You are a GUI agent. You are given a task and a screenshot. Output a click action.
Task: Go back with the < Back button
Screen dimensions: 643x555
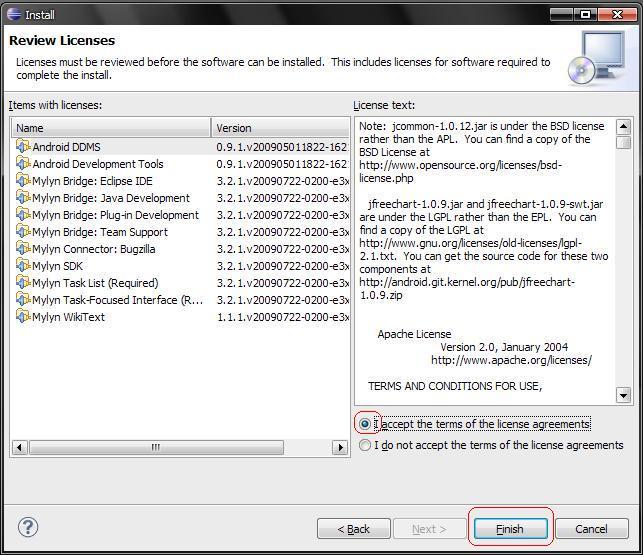(x=353, y=529)
